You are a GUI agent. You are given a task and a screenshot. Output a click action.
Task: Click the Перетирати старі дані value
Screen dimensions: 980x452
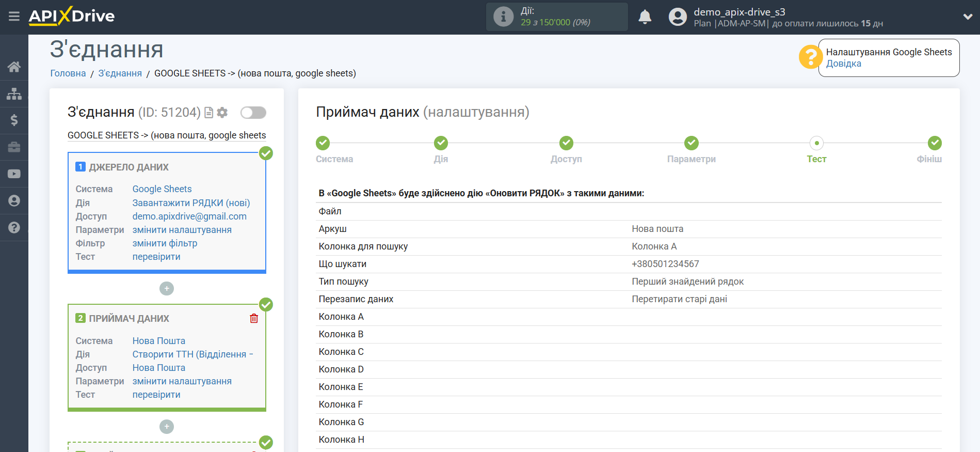tap(679, 299)
